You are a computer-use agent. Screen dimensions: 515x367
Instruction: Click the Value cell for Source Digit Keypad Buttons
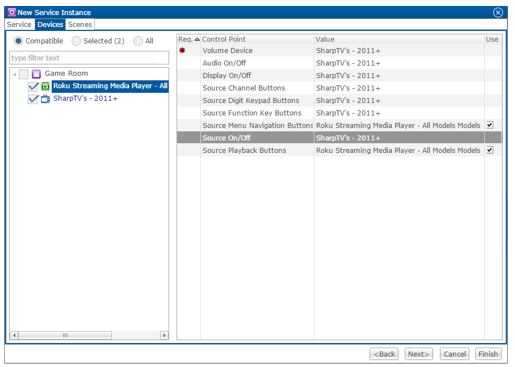click(399, 100)
